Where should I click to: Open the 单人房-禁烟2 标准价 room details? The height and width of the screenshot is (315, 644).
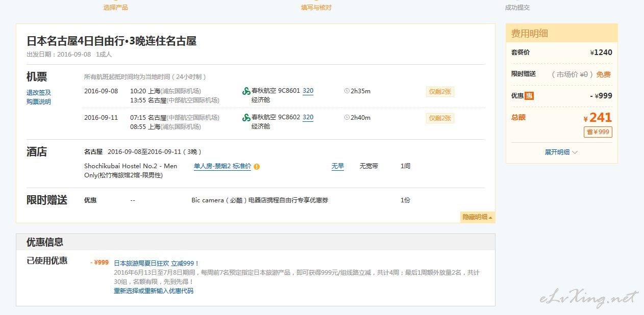click(x=222, y=166)
